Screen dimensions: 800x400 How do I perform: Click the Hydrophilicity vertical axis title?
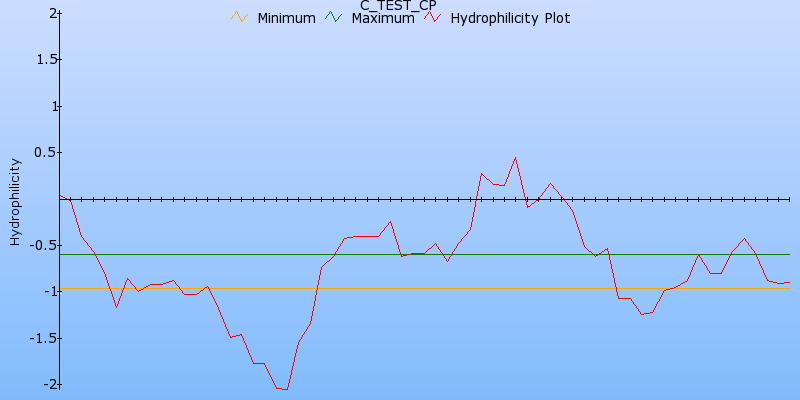16,202
